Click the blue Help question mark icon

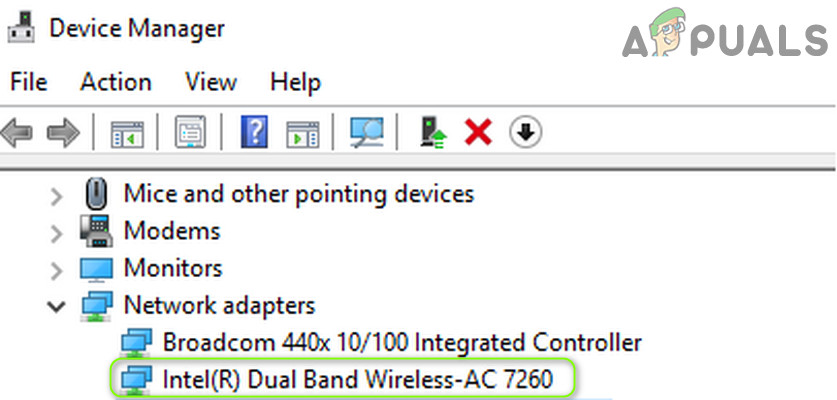(x=254, y=132)
